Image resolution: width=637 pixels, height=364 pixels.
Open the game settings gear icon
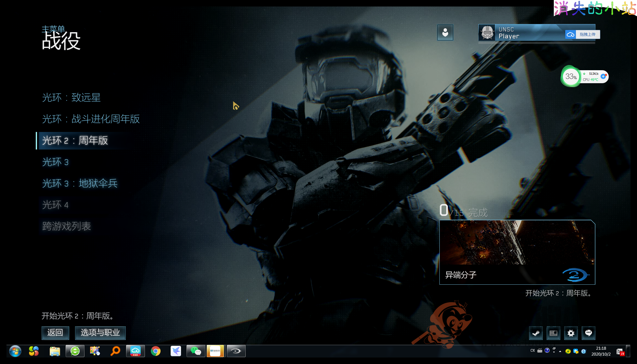tap(571, 333)
